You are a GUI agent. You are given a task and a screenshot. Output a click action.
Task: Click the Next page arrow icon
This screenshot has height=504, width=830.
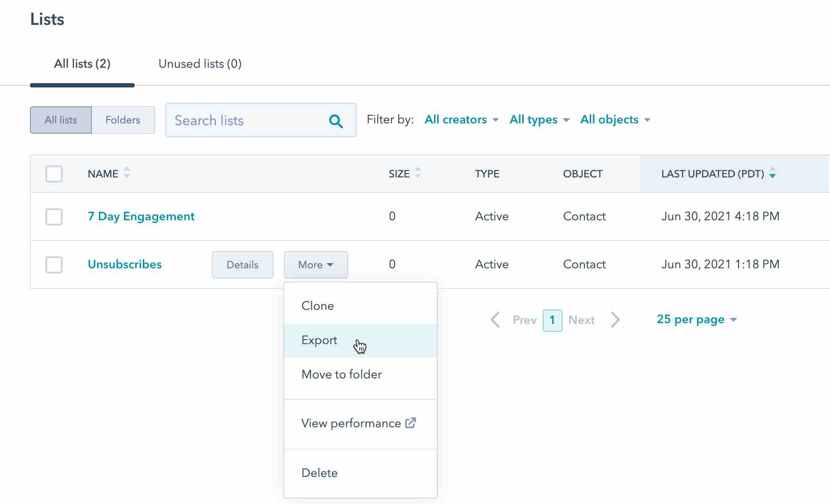pos(616,320)
